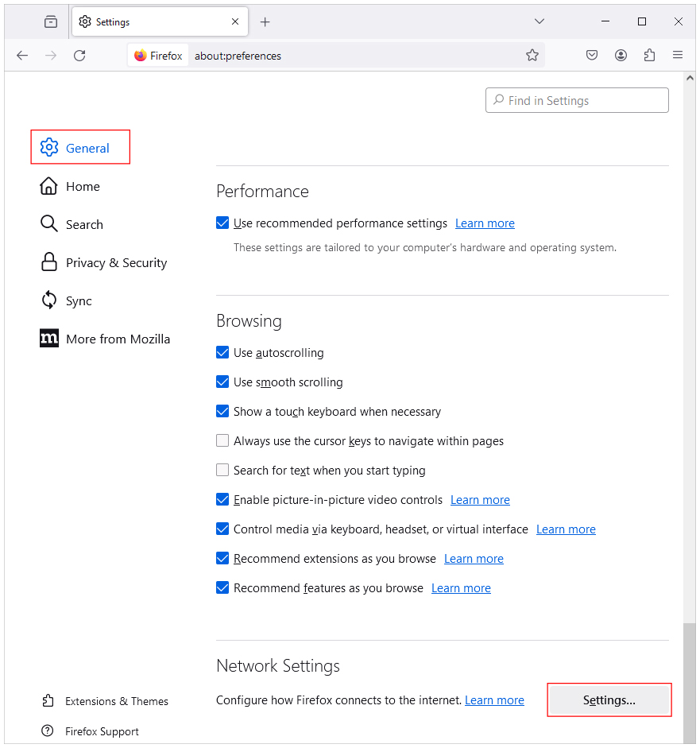Uncheck Enable picture-in-picture video controls

tap(222, 499)
